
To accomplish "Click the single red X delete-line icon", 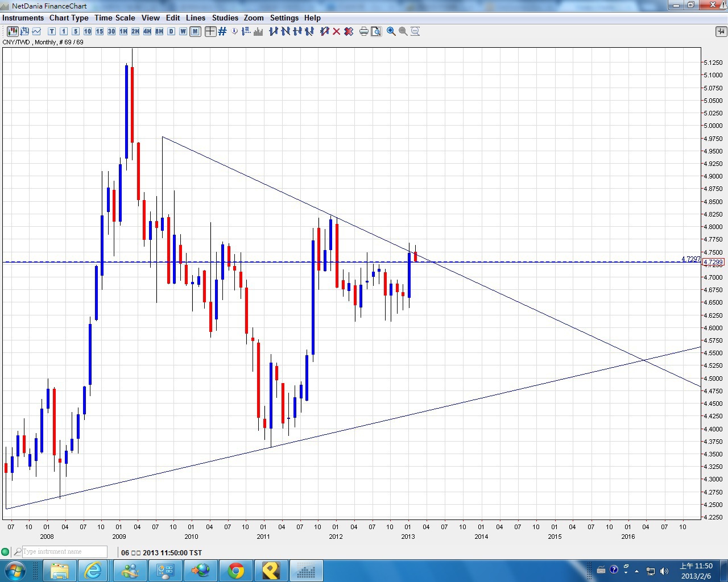I will [x=337, y=31].
